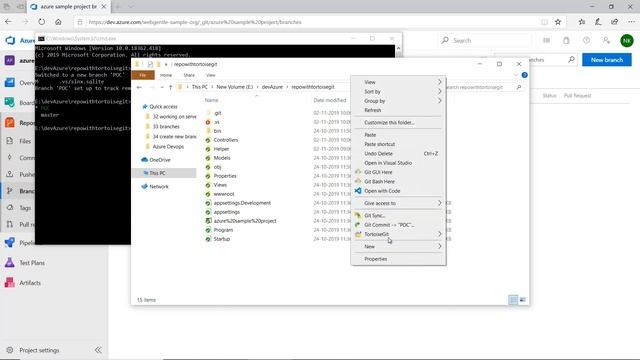Click Paste in context menu
This screenshot has width=640, height=360.
[x=398, y=135]
